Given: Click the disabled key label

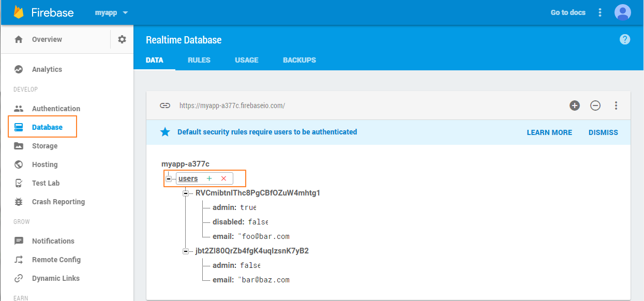Looking at the screenshot, I should click(x=228, y=222).
